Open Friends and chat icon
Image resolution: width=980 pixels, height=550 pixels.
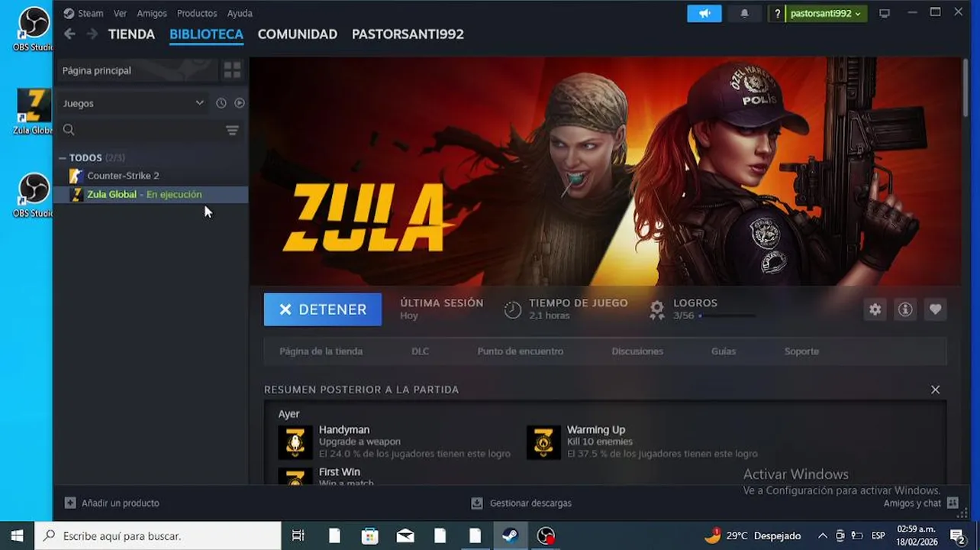(x=953, y=503)
